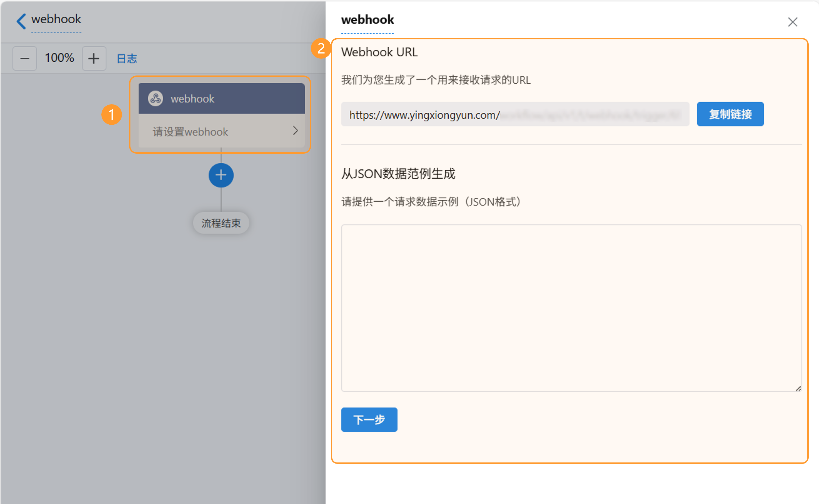Close the webhook settings panel
Screen dimensions: 819x504
coord(792,22)
